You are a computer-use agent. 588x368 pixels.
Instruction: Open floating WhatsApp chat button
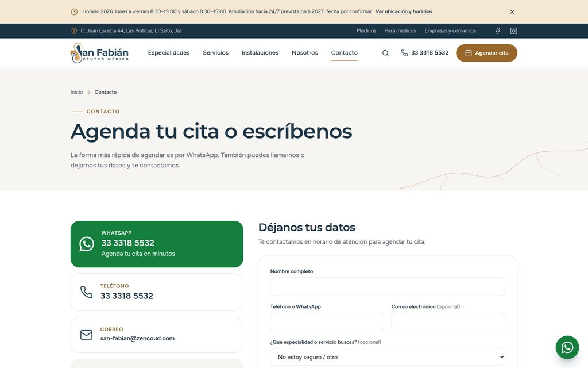click(567, 347)
